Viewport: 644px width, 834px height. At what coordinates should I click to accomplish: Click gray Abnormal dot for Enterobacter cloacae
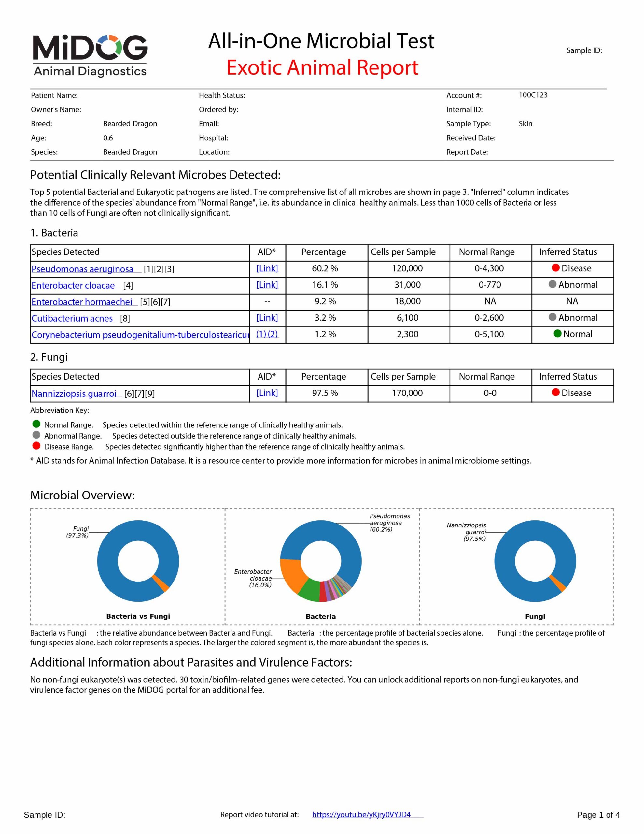click(553, 284)
